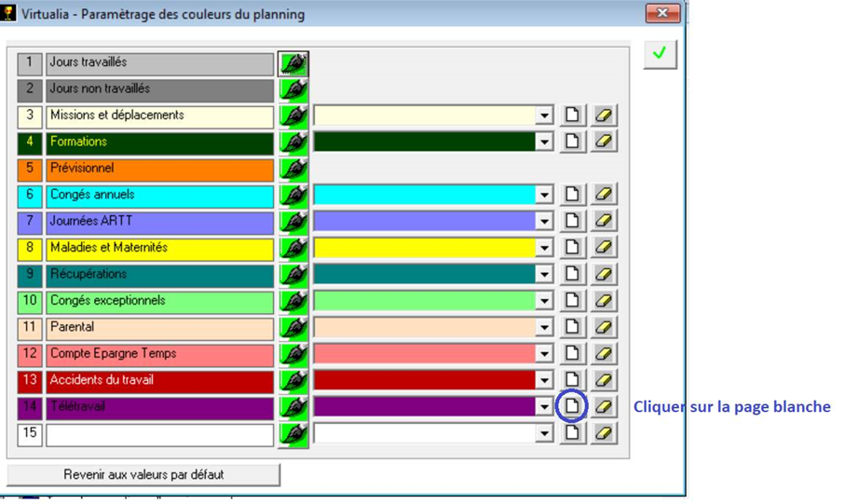Click the green pen icon beside Formations
Screen dimensions: 845x504
point(293,143)
